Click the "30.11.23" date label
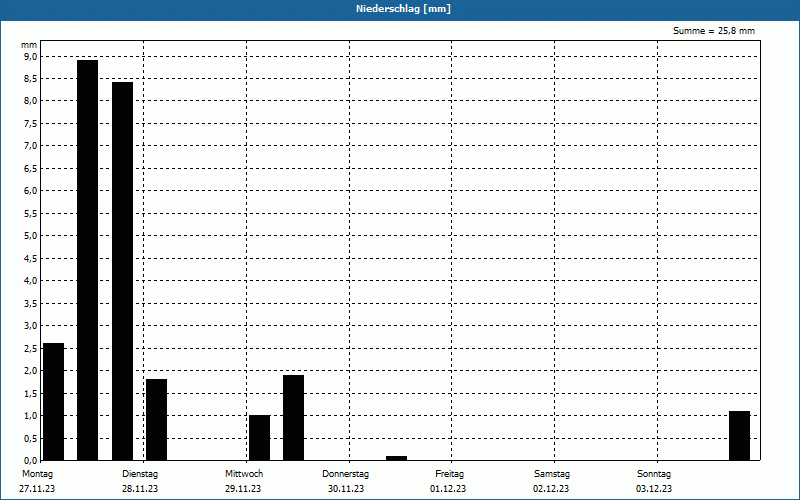800x500 pixels. pos(346,489)
